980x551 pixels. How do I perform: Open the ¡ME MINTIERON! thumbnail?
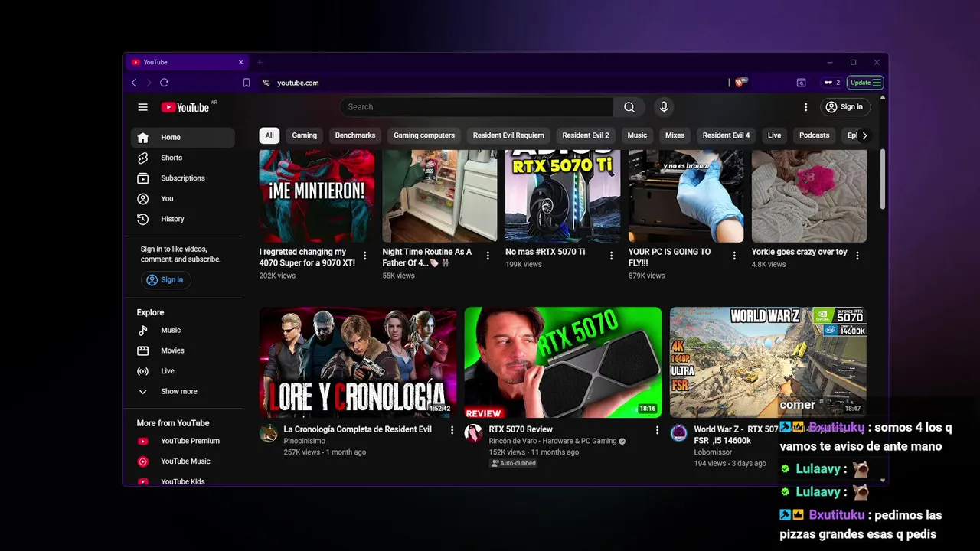tap(317, 197)
